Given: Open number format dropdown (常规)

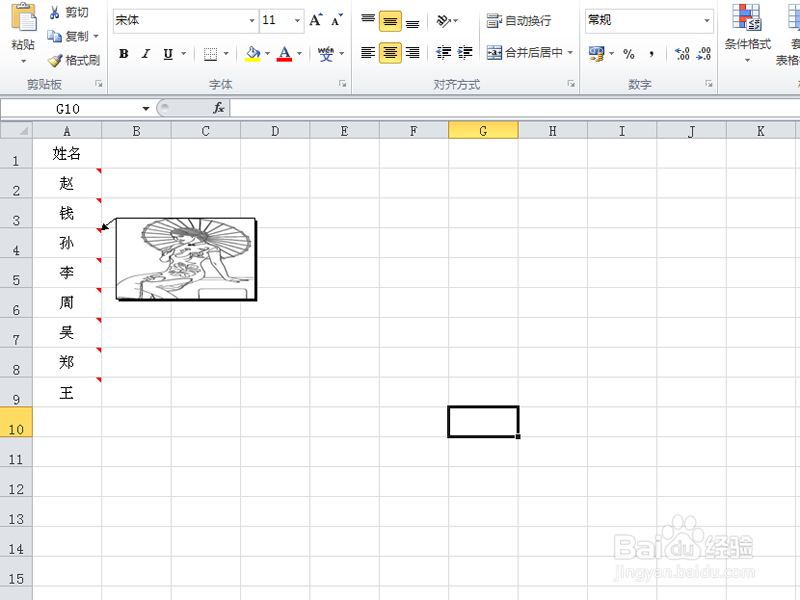Looking at the screenshot, I should (x=707, y=20).
